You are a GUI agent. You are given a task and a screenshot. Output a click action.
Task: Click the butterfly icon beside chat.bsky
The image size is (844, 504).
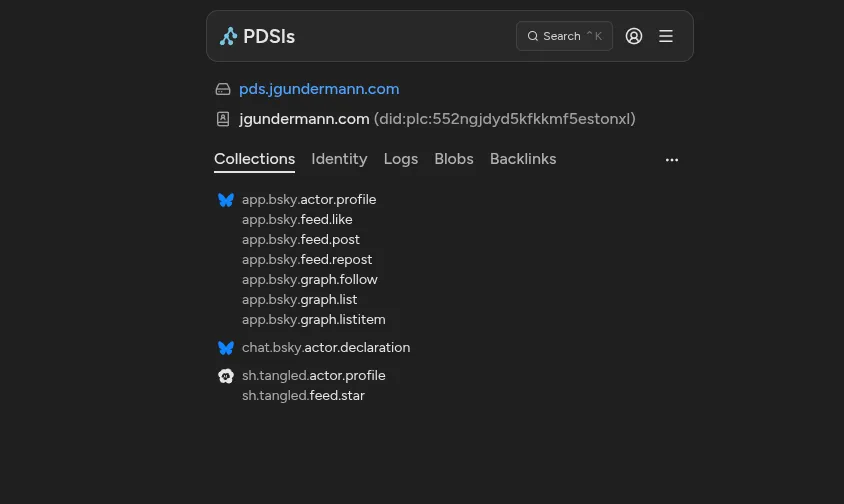point(226,348)
